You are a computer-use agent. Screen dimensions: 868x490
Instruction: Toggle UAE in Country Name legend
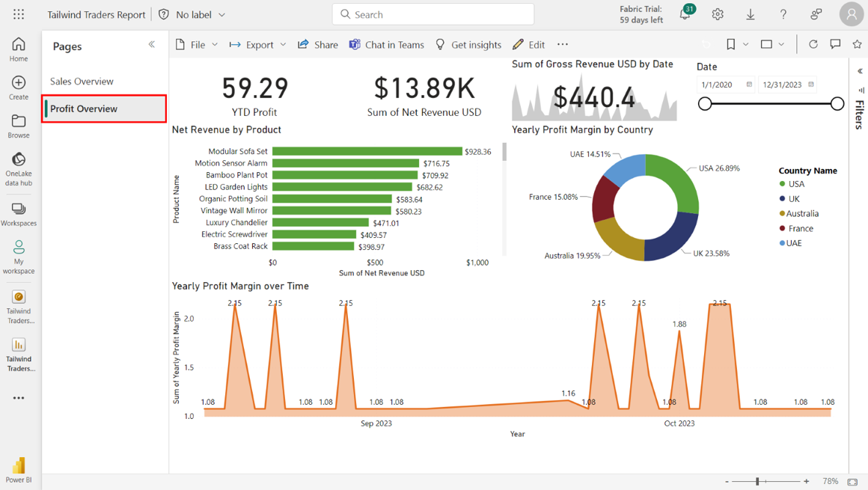pyautogui.click(x=793, y=243)
